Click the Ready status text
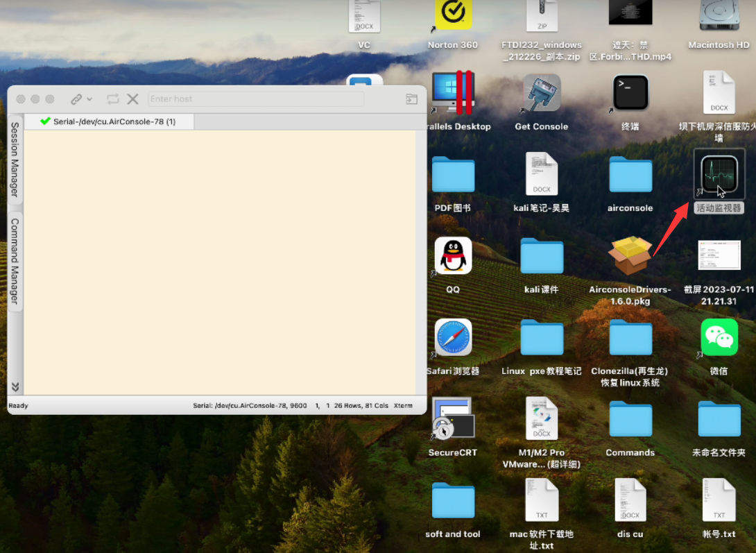The width and height of the screenshot is (756, 553). click(x=18, y=405)
